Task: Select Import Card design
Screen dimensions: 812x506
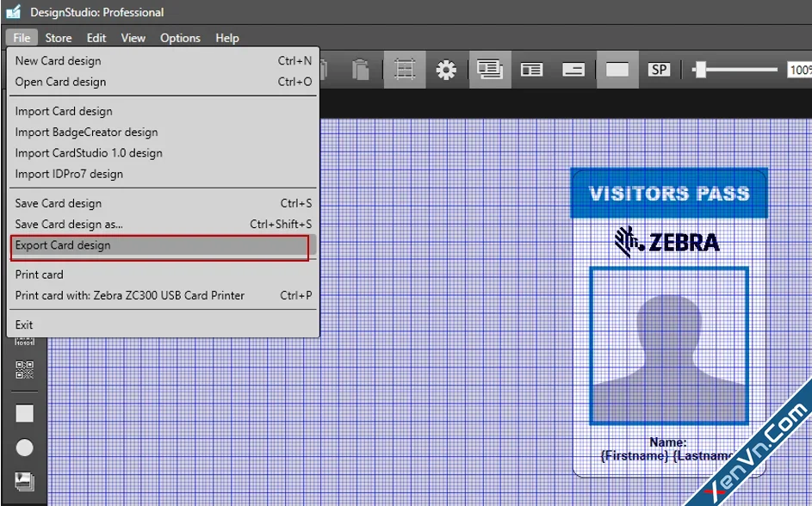Action: 163,111
